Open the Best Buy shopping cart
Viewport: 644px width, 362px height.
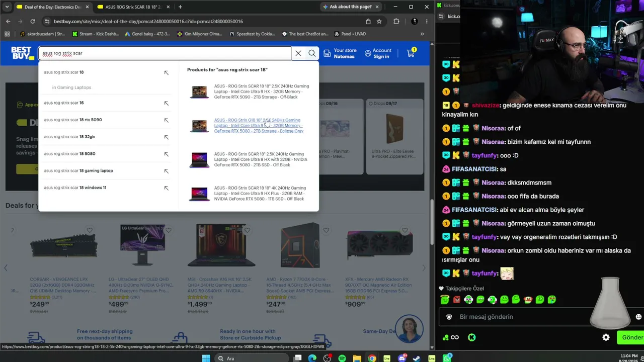click(411, 53)
